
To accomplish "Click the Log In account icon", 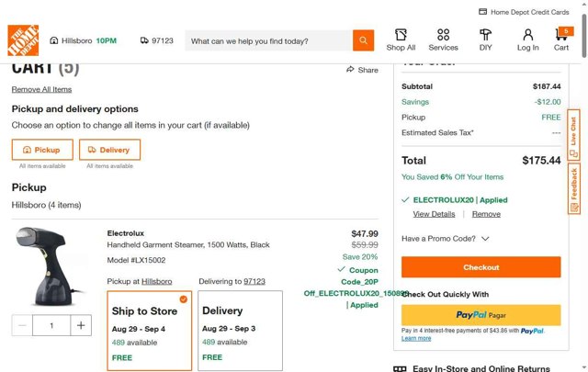I will click(528, 40).
